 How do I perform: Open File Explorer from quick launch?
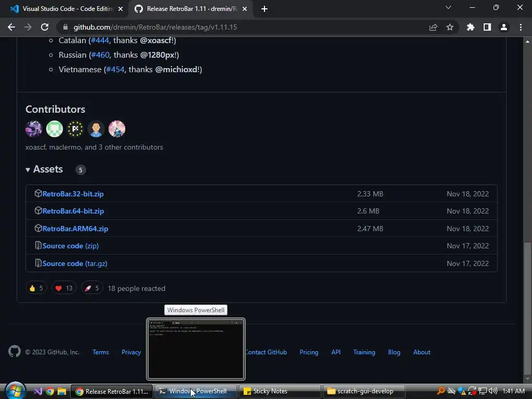[x=62, y=392]
